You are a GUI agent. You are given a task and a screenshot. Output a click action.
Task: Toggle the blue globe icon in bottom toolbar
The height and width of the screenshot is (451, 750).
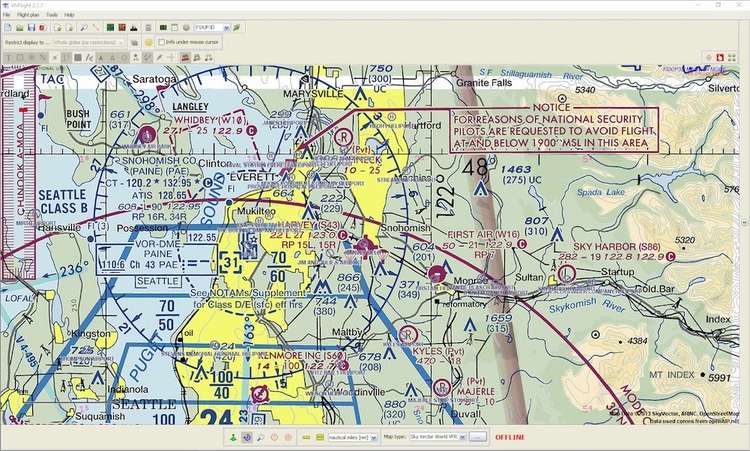pyautogui.click(x=247, y=437)
